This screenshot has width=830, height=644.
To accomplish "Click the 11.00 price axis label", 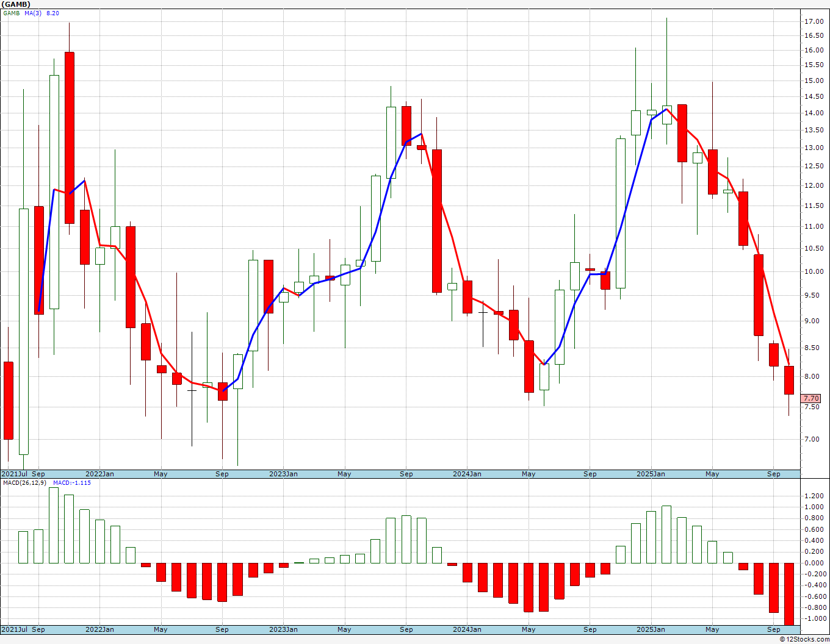I will click(x=813, y=226).
